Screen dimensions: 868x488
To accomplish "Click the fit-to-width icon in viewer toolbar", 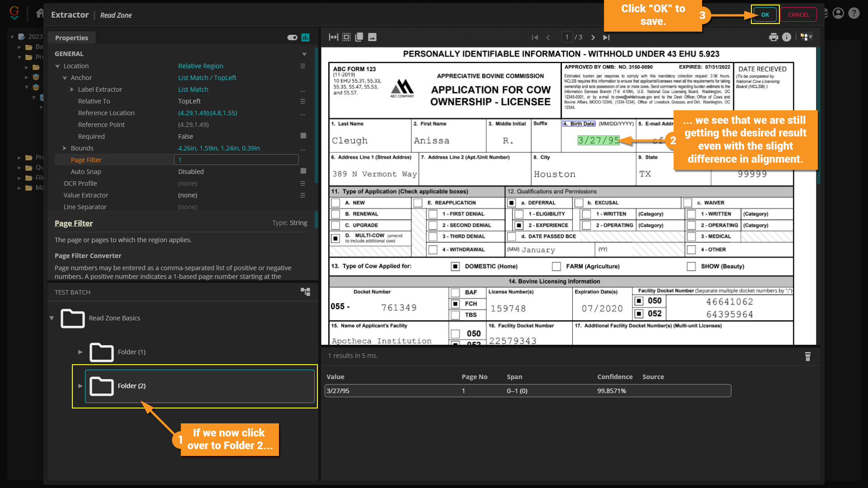I will click(333, 37).
